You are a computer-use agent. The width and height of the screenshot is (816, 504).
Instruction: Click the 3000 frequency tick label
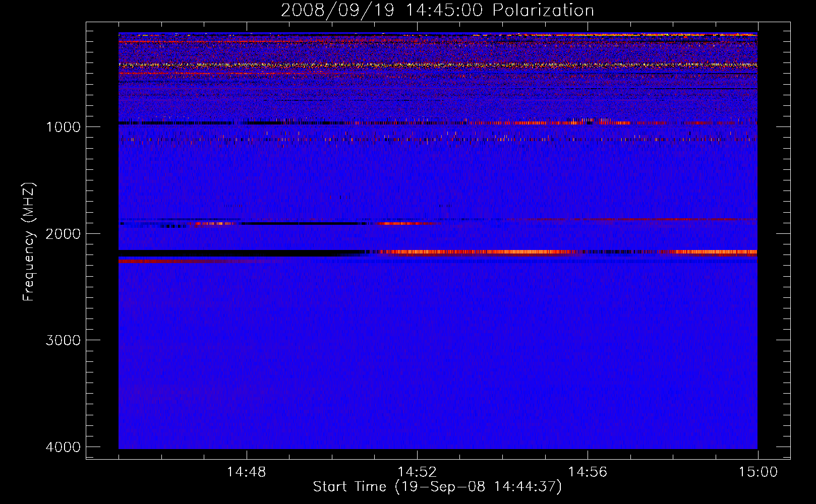tap(63, 340)
